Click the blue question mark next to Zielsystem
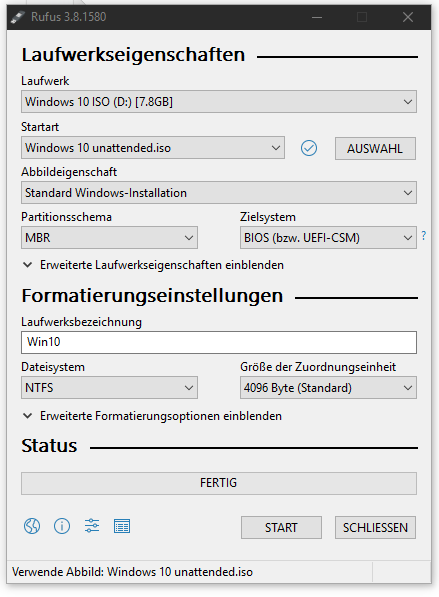Screen dimensions: 439x597 pos(424,236)
